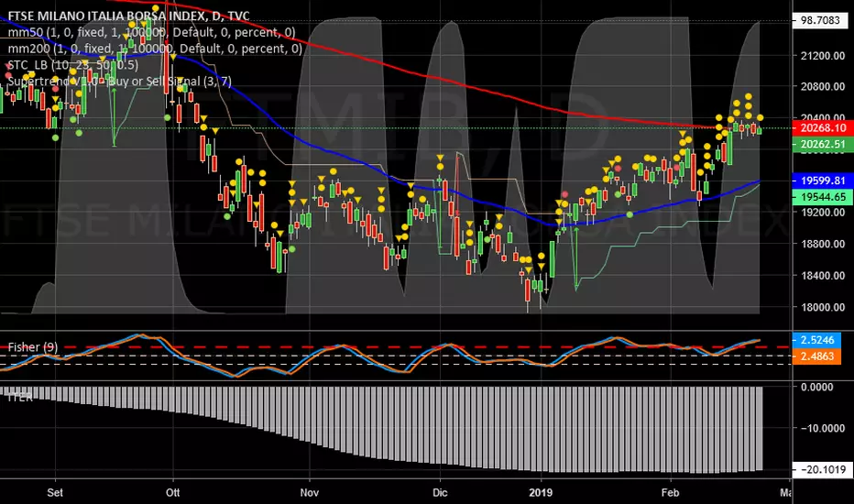
Task: Click the orange Fisher value 2.4863
Action: 817,356
